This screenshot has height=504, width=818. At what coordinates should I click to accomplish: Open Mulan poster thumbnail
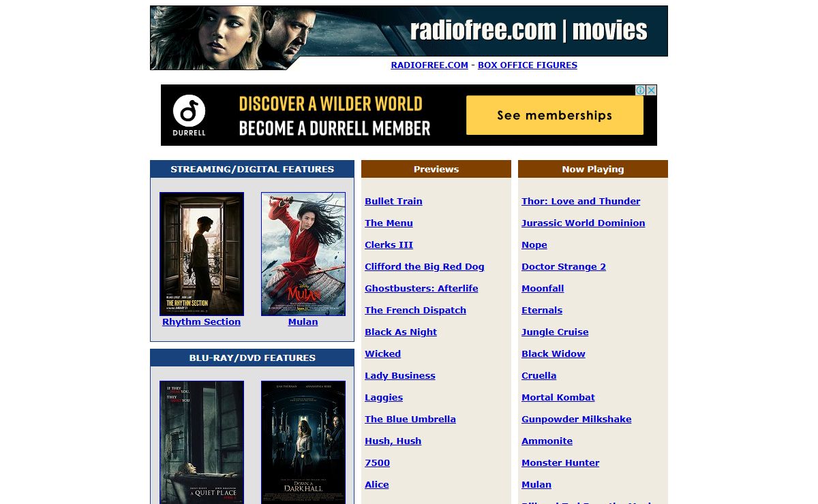coord(303,254)
